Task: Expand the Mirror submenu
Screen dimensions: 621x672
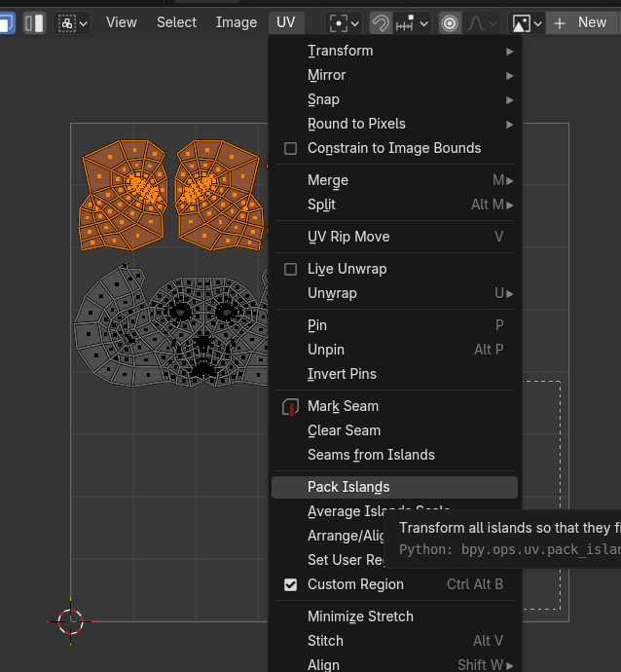Action: 394,75
